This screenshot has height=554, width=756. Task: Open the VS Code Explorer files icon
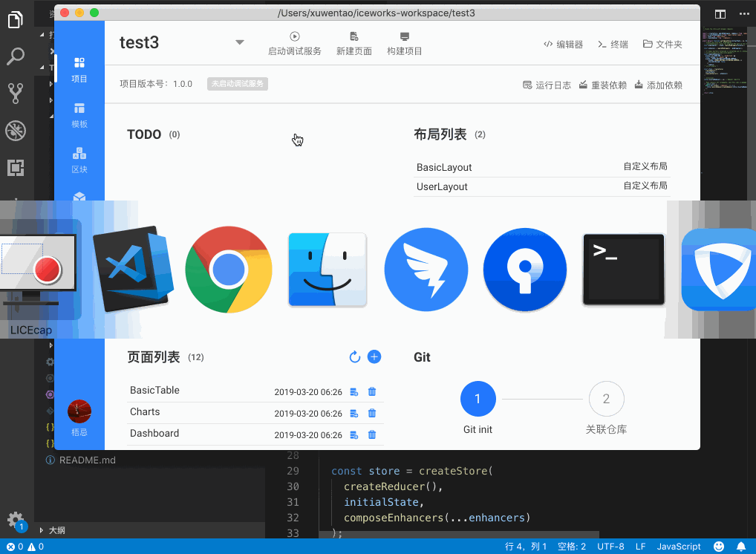[x=16, y=20]
